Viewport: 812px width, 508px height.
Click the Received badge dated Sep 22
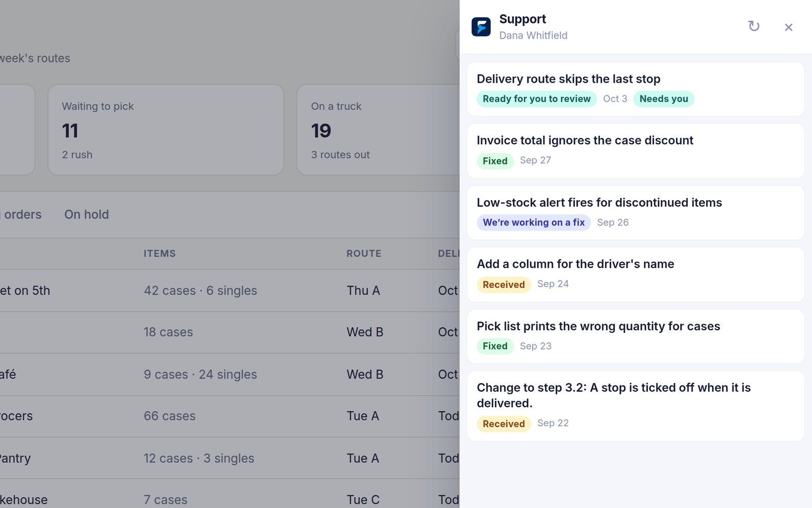(503, 424)
